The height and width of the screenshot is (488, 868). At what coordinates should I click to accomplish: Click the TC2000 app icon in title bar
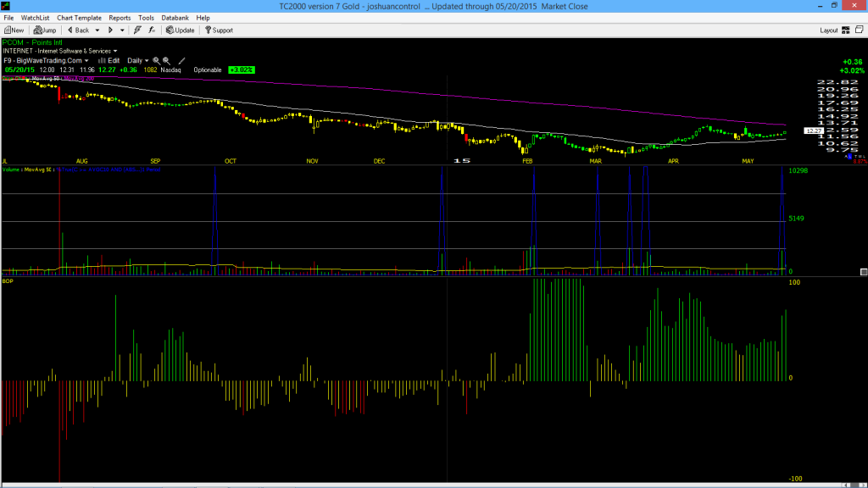click(6, 6)
